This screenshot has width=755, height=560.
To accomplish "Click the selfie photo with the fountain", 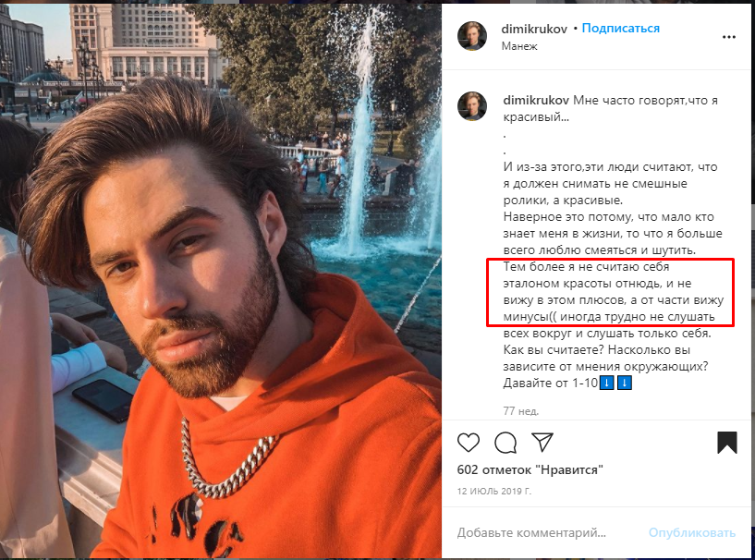I will (221, 281).
